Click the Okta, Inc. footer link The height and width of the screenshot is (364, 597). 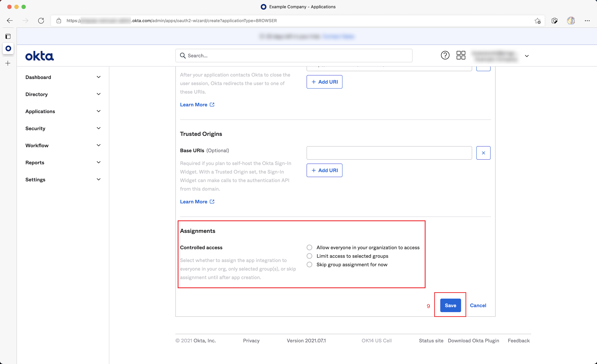tap(204, 341)
